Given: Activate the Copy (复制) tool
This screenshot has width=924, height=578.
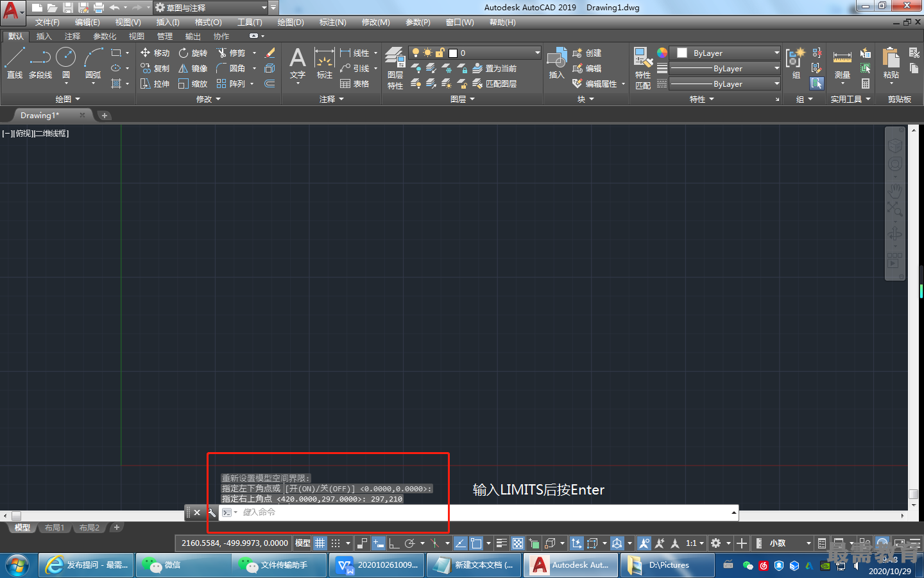Looking at the screenshot, I should coord(155,68).
